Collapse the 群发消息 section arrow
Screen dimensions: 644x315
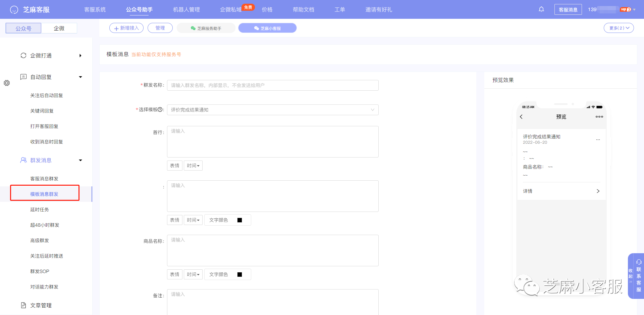tap(80, 160)
